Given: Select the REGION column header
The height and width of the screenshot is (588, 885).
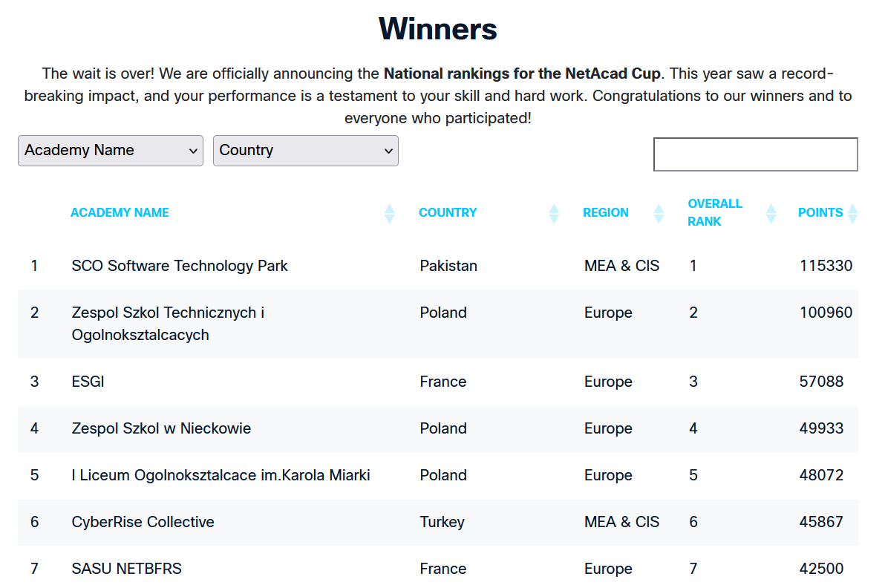Looking at the screenshot, I should (606, 213).
